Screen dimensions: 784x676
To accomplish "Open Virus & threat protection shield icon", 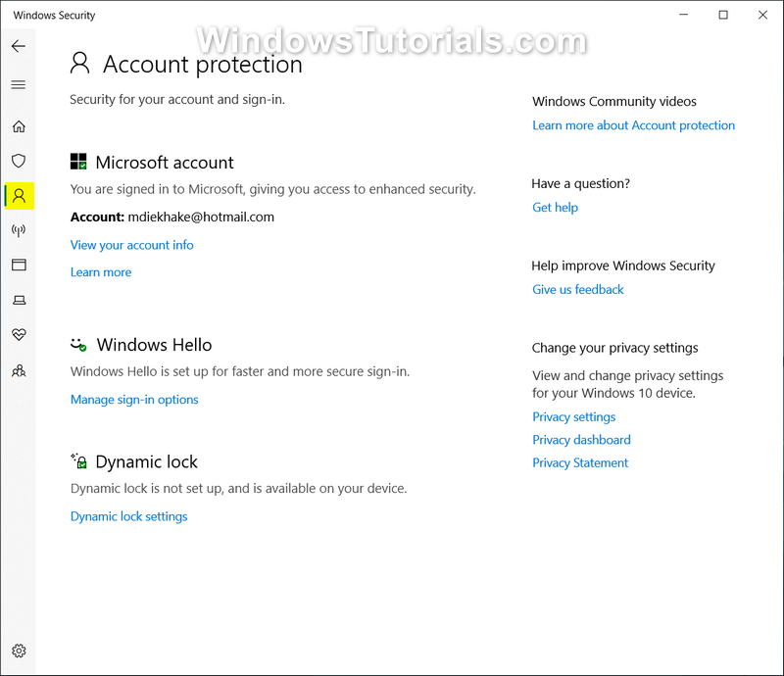I will 19,161.
